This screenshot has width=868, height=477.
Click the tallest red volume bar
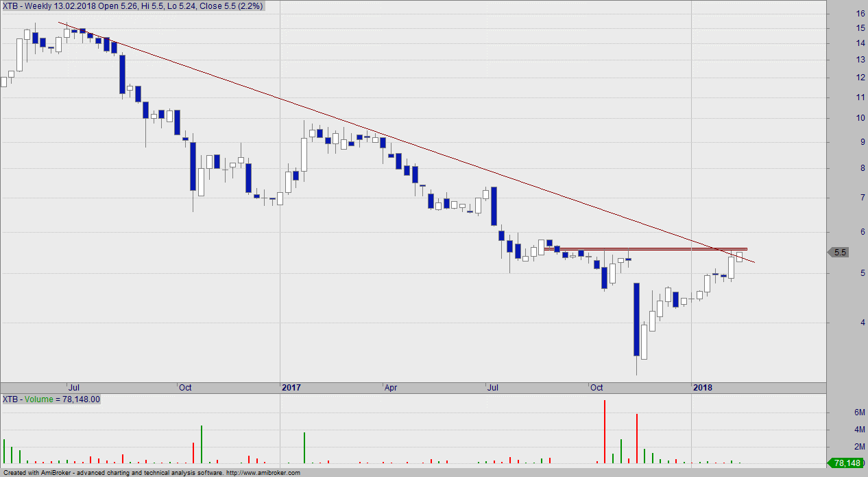(605, 431)
